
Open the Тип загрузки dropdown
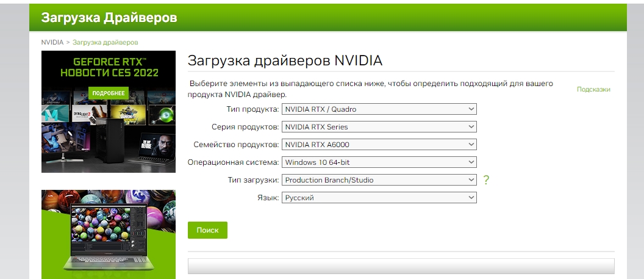pyautogui.click(x=379, y=180)
